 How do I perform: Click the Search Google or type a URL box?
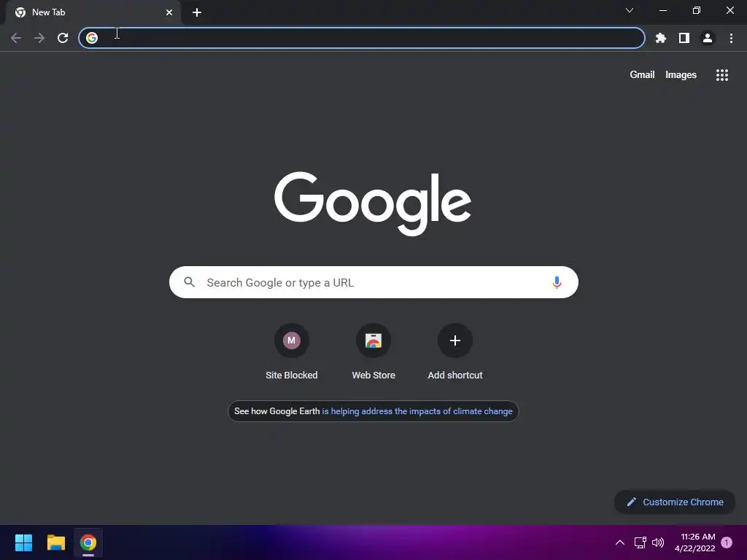373,282
